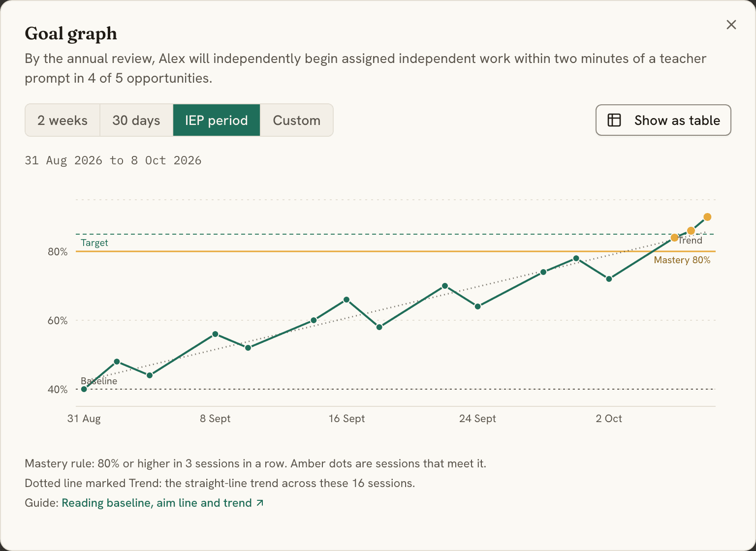The image size is (756, 551).
Task: Click the baseline data point at 31 Aug
Action: coord(84,389)
